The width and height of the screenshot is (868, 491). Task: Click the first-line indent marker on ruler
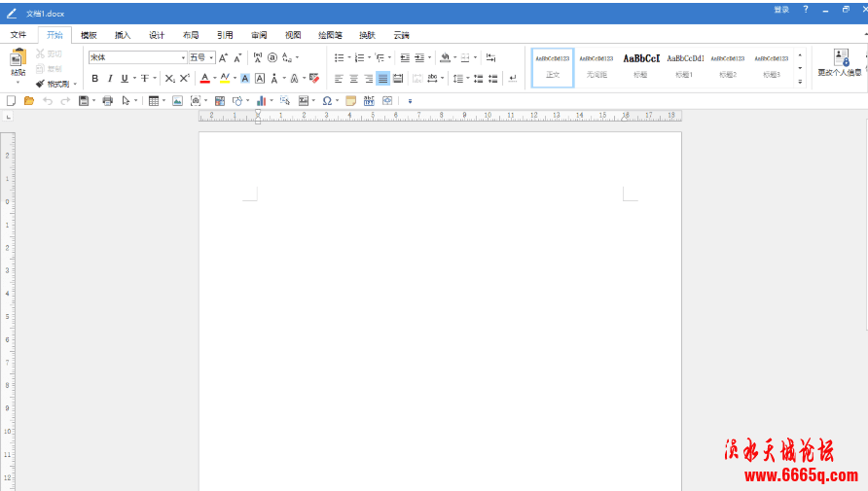click(258, 112)
